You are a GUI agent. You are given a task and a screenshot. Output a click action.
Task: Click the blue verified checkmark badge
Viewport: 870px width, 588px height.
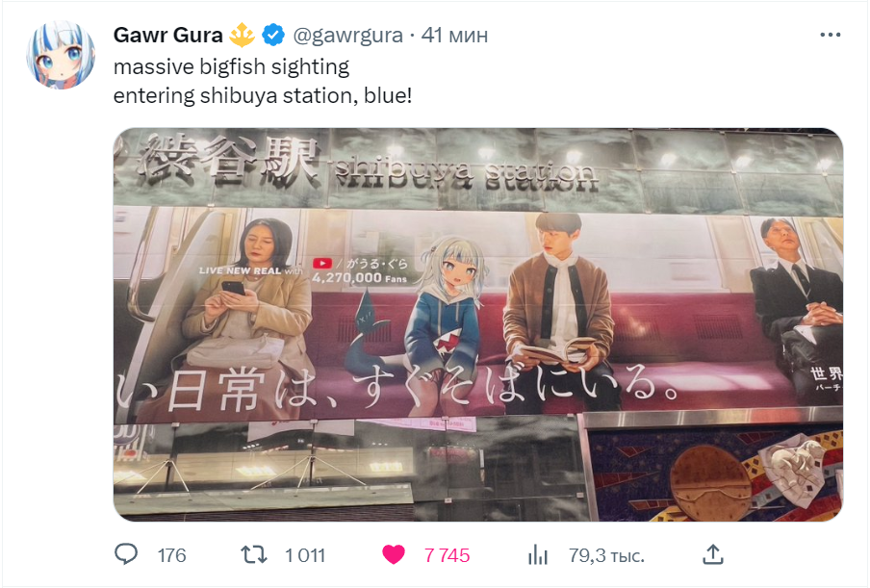pos(273,35)
